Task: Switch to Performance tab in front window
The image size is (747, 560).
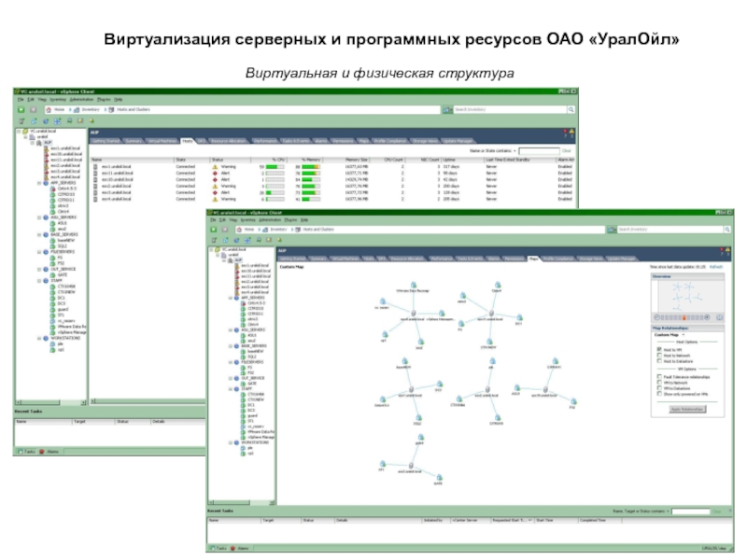Action: point(442,259)
